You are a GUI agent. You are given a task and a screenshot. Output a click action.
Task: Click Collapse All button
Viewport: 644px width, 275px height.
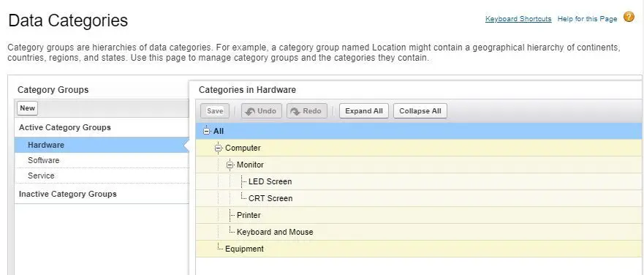click(x=420, y=111)
